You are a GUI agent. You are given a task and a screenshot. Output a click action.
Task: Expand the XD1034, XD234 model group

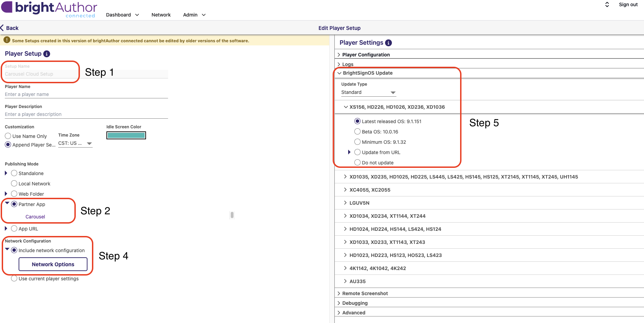(x=489, y=216)
